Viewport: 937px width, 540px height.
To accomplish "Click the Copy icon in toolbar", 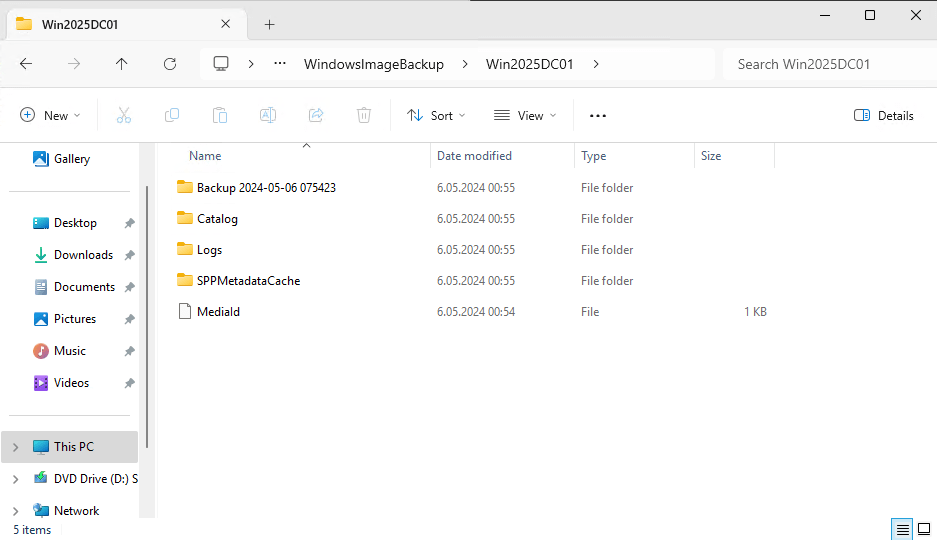I will [172, 116].
